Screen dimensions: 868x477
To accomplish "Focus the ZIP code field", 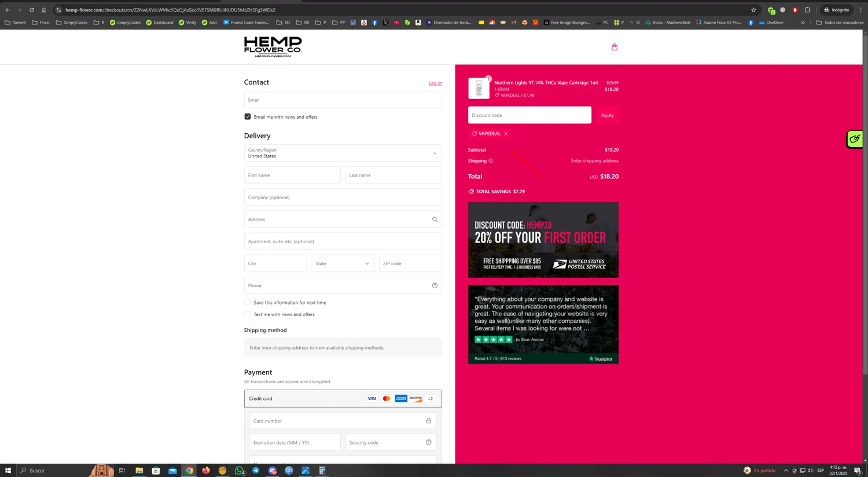I will point(410,263).
